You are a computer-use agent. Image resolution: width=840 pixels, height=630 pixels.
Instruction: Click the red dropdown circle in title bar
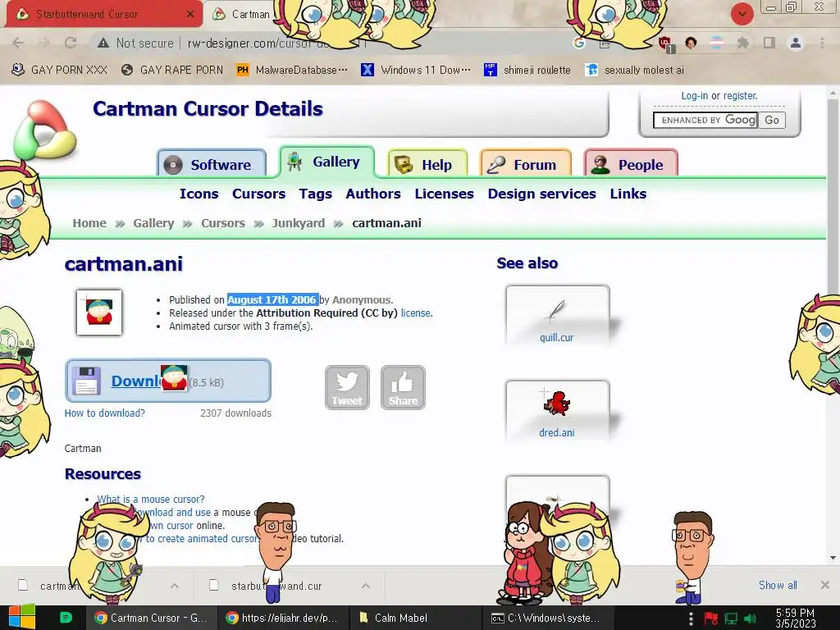[x=742, y=14]
